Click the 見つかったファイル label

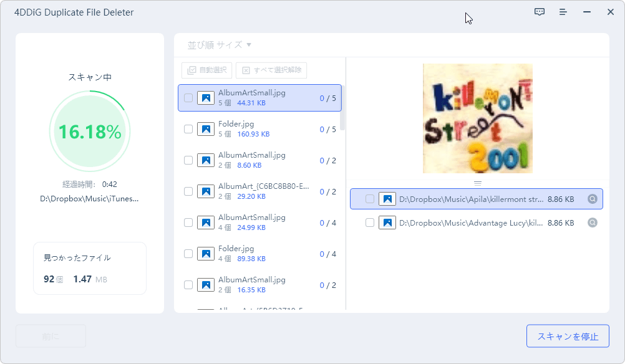pos(77,257)
